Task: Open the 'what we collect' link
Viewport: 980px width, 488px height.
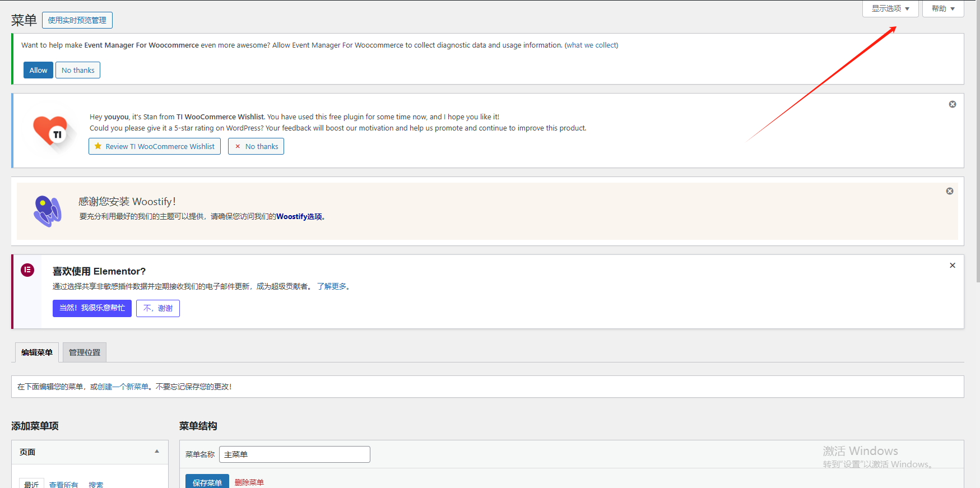Action: pos(591,45)
